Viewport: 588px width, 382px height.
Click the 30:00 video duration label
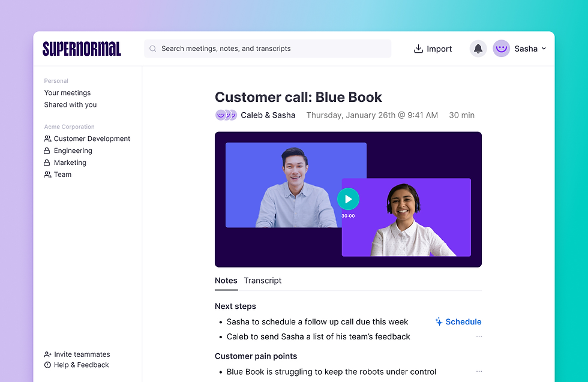[348, 216]
